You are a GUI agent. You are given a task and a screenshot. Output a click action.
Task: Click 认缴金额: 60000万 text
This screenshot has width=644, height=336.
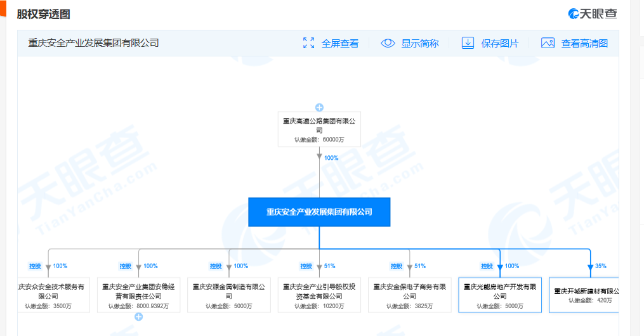pos(319,139)
